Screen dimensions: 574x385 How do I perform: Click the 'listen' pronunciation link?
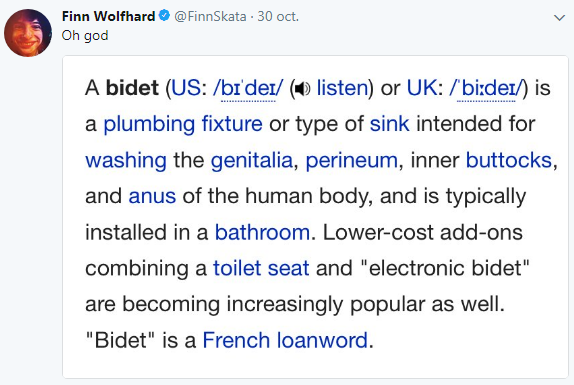tap(342, 88)
